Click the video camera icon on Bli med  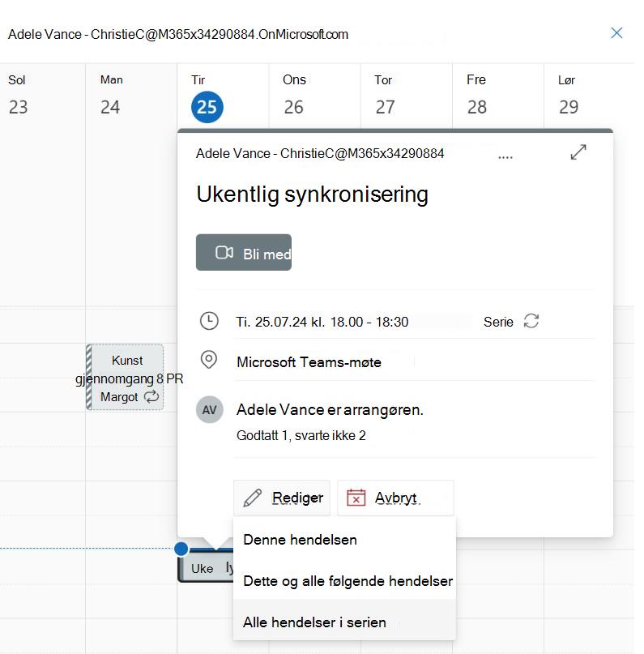tap(224, 252)
